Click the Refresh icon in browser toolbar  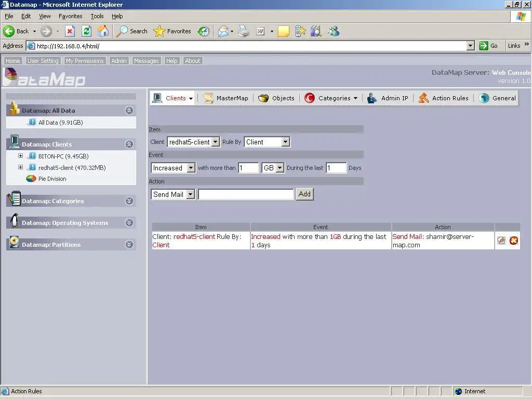pyautogui.click(x=86, y=31)
